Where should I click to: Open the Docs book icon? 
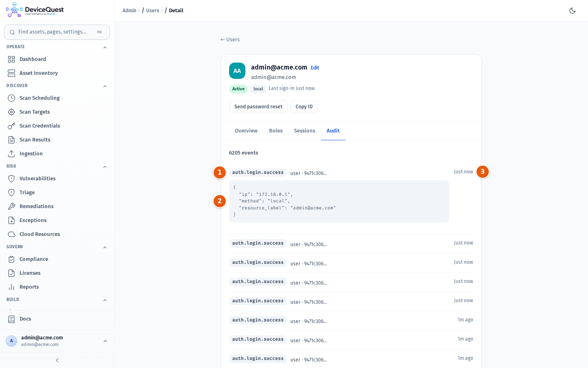pos(11,319)
